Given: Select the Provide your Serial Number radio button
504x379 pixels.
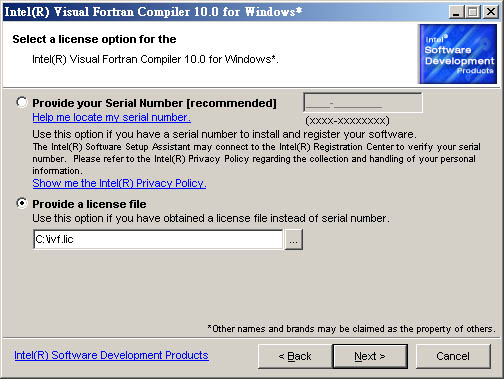Looking at the screenshot, I should coord(22,102).
